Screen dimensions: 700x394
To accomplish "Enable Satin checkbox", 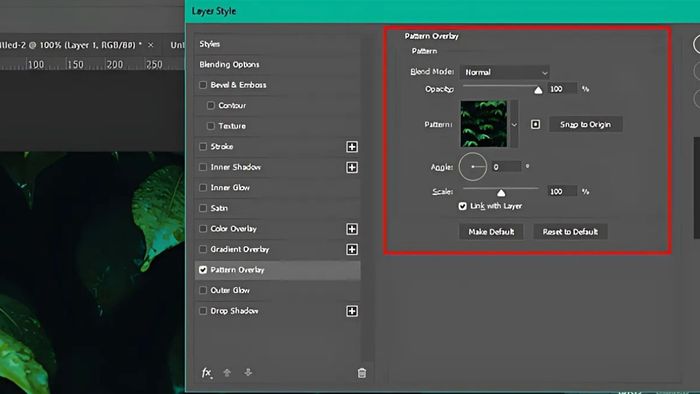I will pyautogui.click(x=203, y=208).
